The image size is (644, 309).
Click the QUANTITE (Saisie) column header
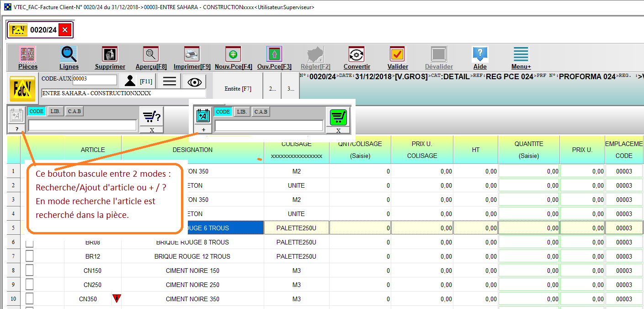(x=529, y=150)
